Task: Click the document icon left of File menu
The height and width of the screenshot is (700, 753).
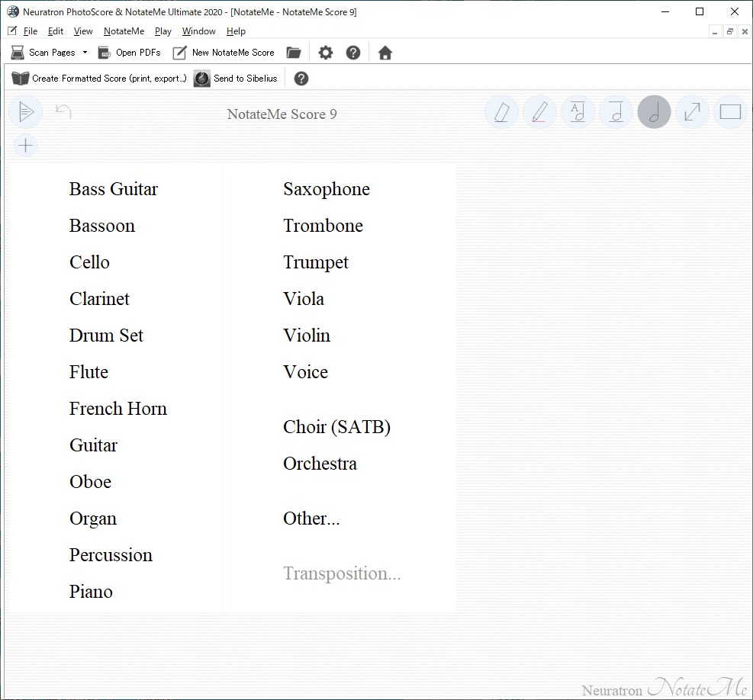Action: point(12,31)
